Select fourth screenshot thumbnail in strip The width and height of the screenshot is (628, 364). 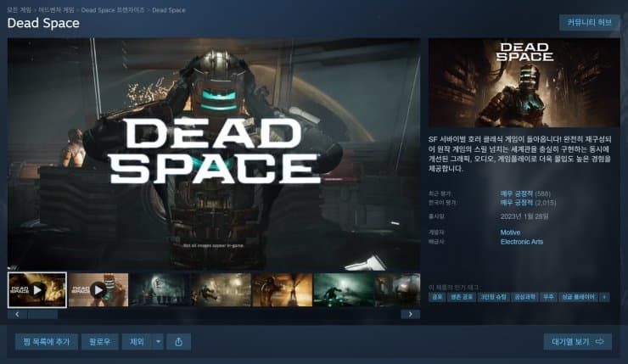tap(221, 290)
